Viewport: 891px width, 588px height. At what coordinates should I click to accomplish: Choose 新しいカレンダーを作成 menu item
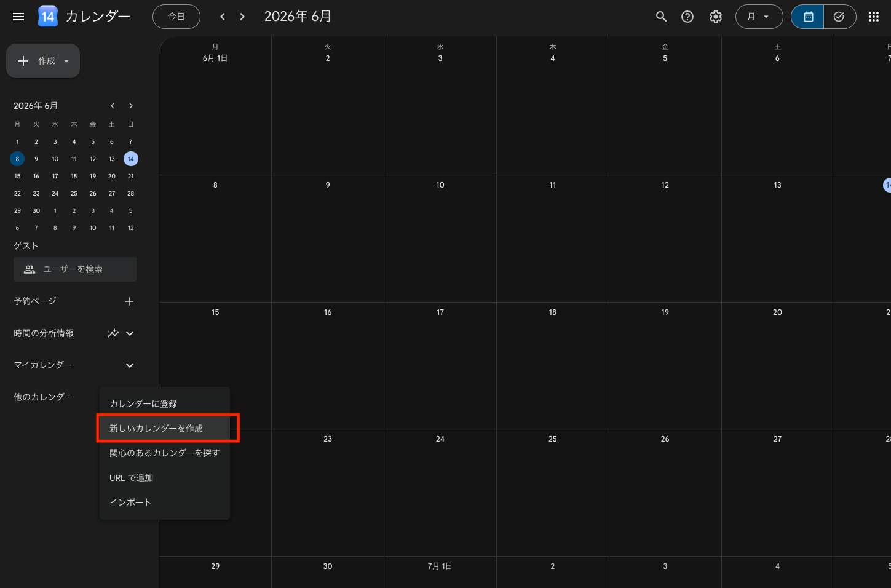click(165, 428)
